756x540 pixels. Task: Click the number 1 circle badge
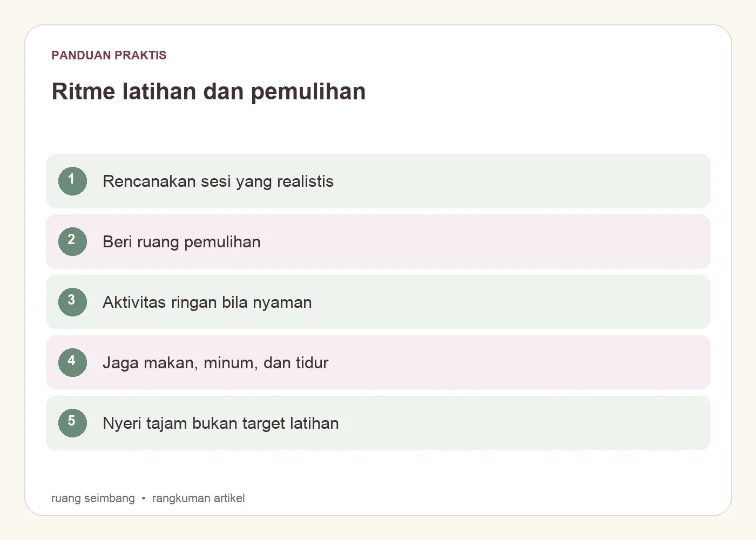72,181
